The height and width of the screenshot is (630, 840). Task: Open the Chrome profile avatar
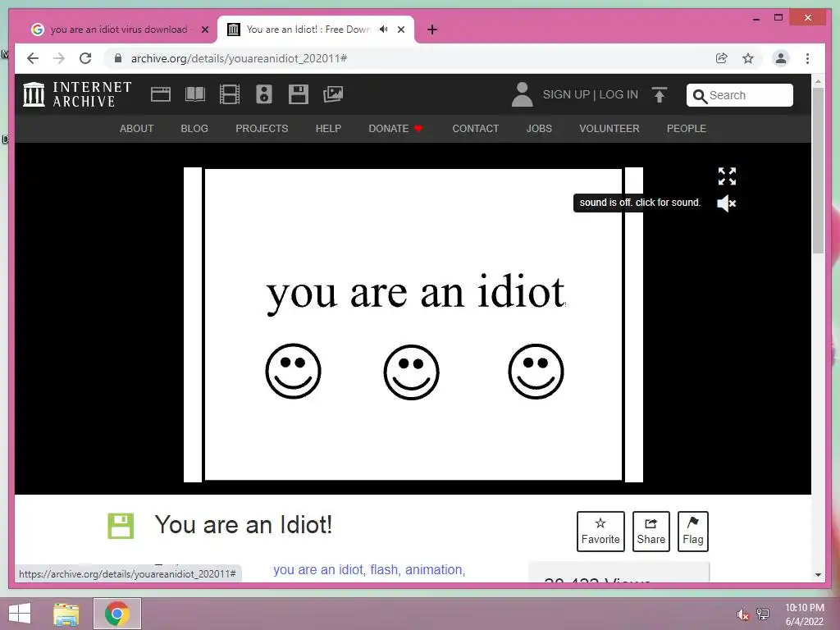pyautogui.click(x=781, y=58)
